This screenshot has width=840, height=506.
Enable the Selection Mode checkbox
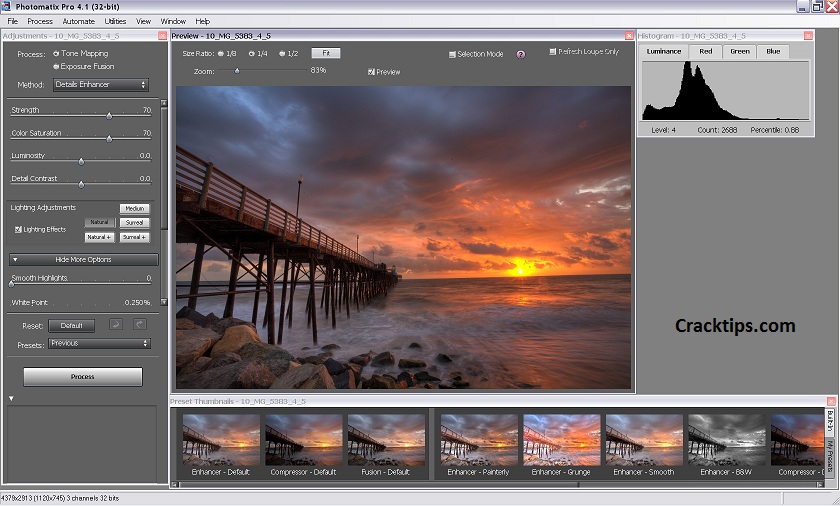pyautogui.click(x=453, y=54)
